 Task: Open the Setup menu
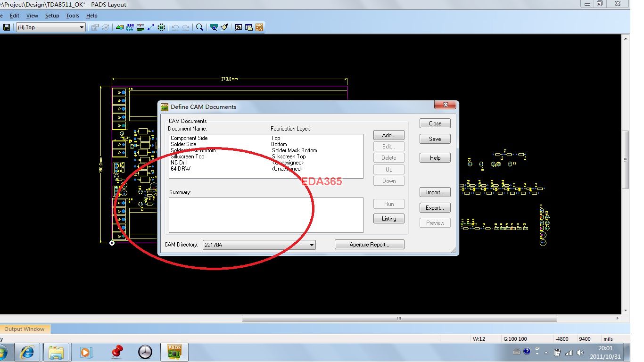pyautogui.click(x=52, y=16)
